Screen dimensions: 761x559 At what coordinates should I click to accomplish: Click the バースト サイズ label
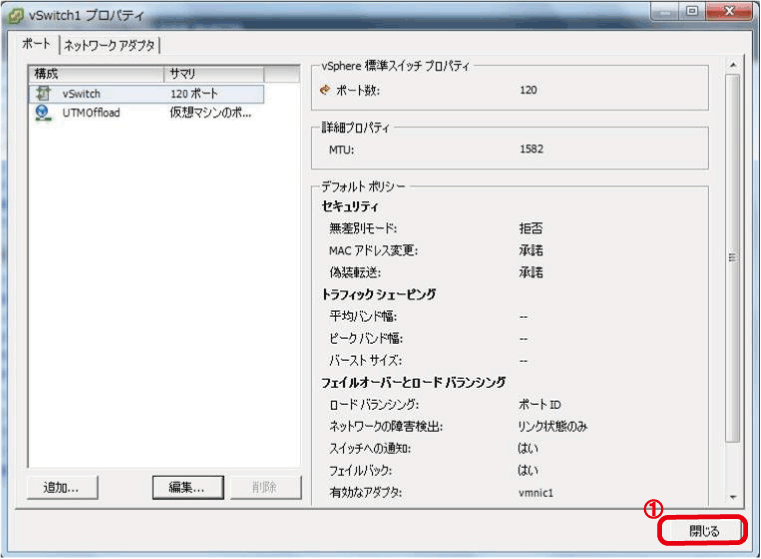[365, 361]
